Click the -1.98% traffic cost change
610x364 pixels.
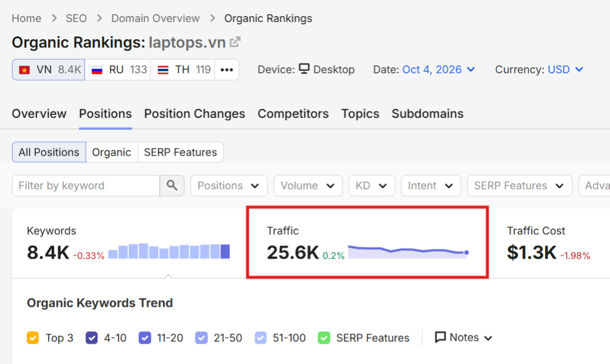(575, 256)
